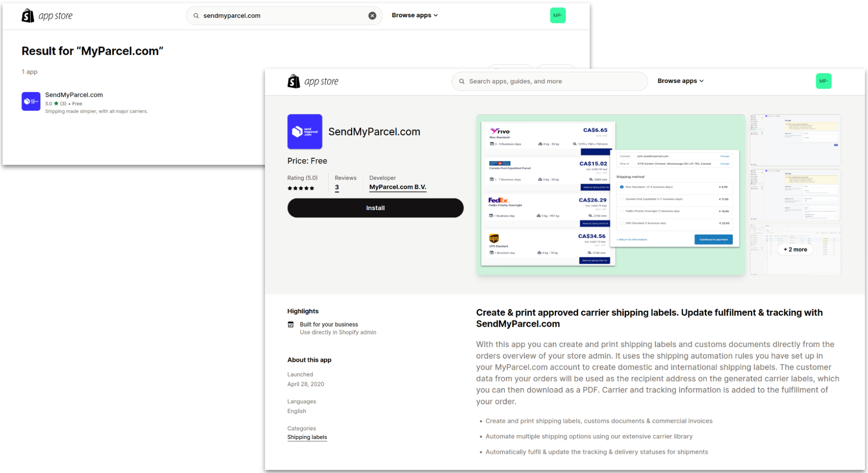Open the SendMyParcel.com app icon in the results
This screenshot has height=473, width=868.
click(x=31, y=102)
